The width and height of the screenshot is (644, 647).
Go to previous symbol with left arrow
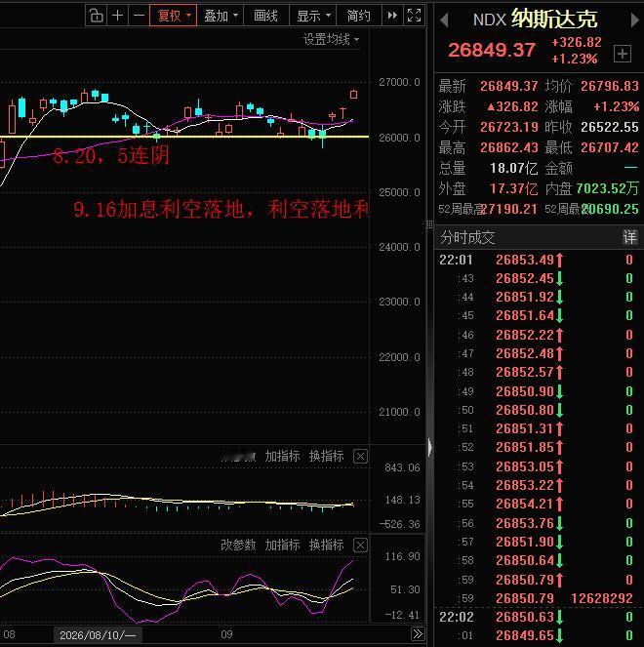pos(444,20)
